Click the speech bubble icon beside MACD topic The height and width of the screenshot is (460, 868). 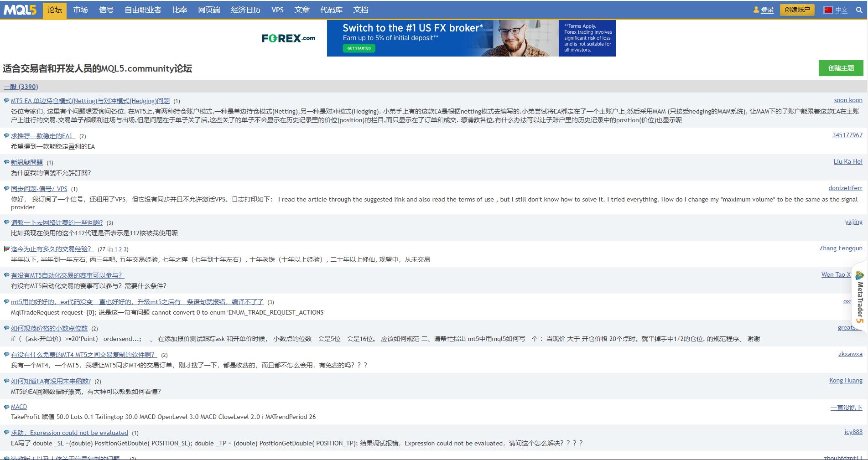coord(6,407)
